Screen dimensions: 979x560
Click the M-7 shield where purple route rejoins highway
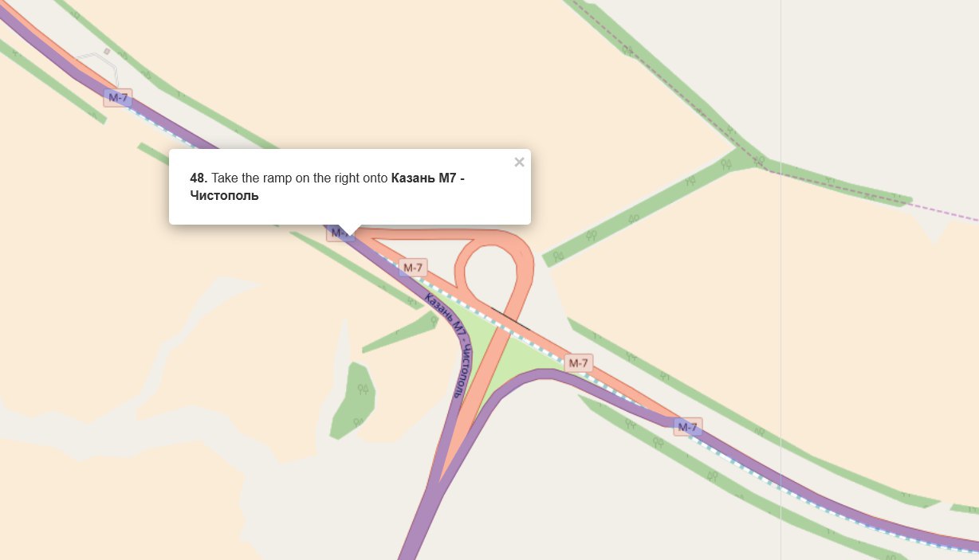coord(688,427)
